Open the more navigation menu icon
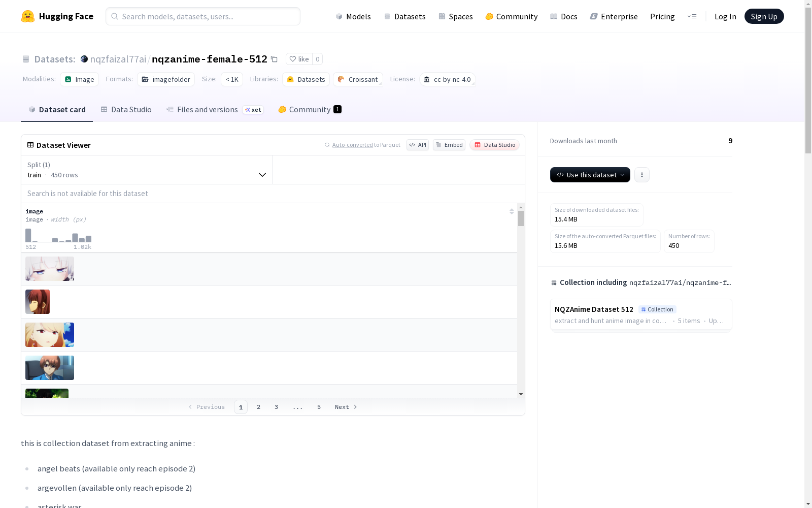The height and width of the screenshot is (508, 812). point(692,16)
